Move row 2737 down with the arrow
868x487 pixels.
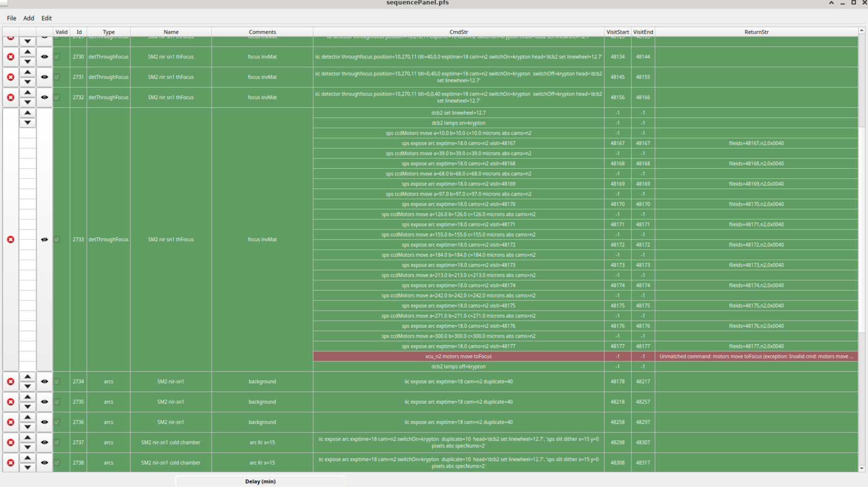27,447
